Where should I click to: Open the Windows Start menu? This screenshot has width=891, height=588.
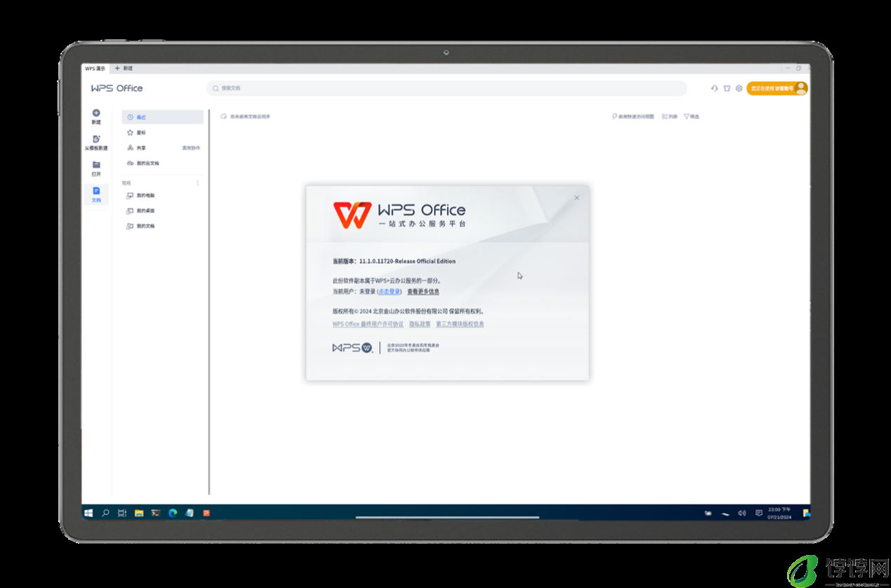[88, 513]
